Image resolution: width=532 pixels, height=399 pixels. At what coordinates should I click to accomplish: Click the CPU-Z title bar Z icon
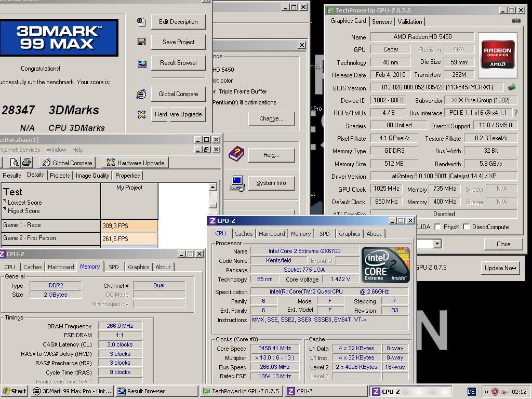(x=212, y=221)
